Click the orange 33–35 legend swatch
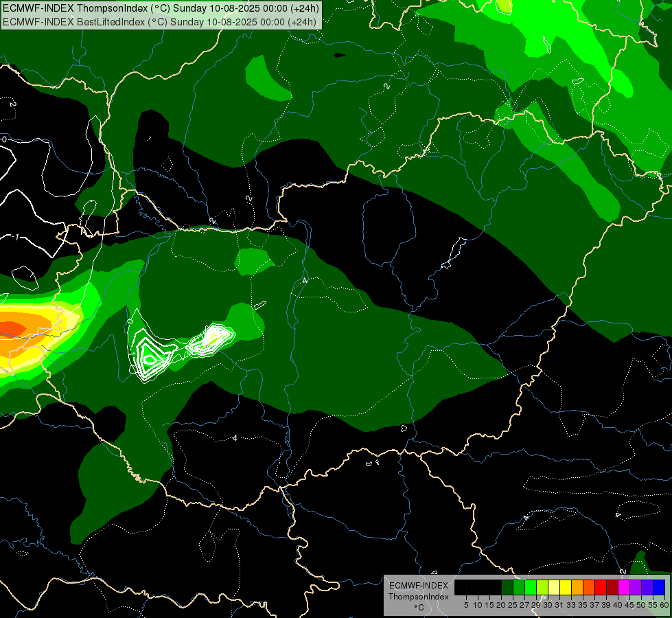 pos(577,587)
